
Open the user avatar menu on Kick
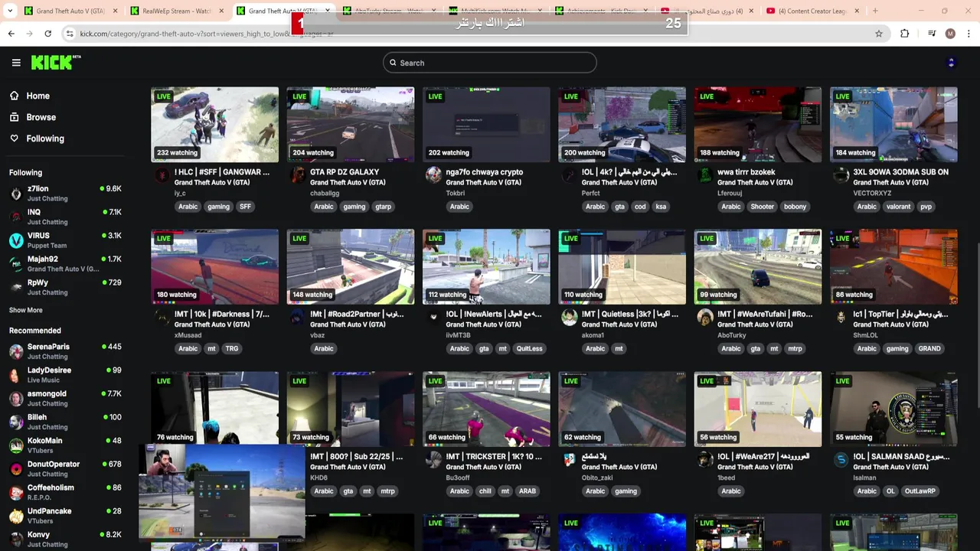coord(951,63)
